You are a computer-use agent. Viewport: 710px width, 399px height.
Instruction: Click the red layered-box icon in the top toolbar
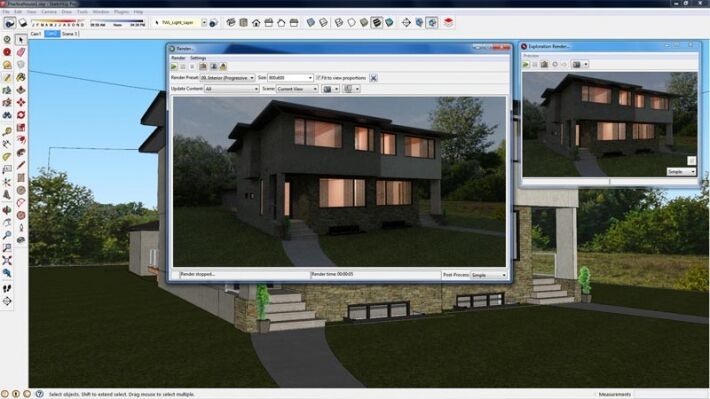tap(448, 22)
